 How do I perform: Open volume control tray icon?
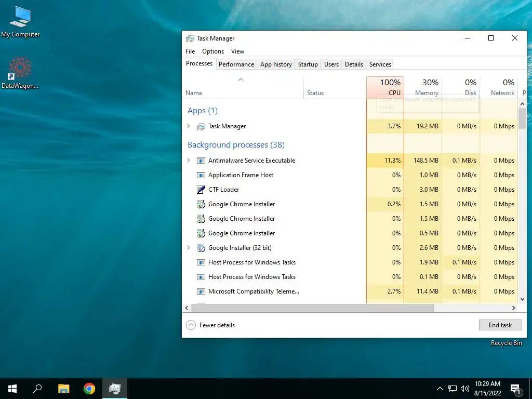pyautogui.click(x=465, y=389)
